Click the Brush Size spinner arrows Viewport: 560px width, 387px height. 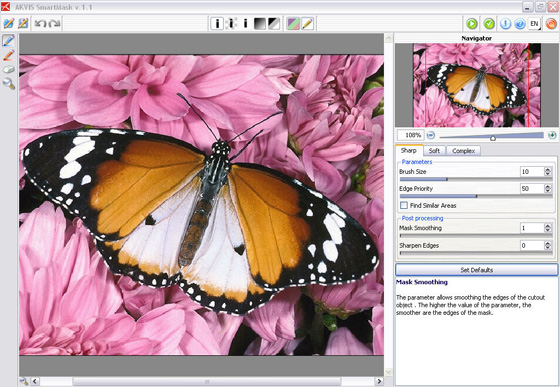548,171
